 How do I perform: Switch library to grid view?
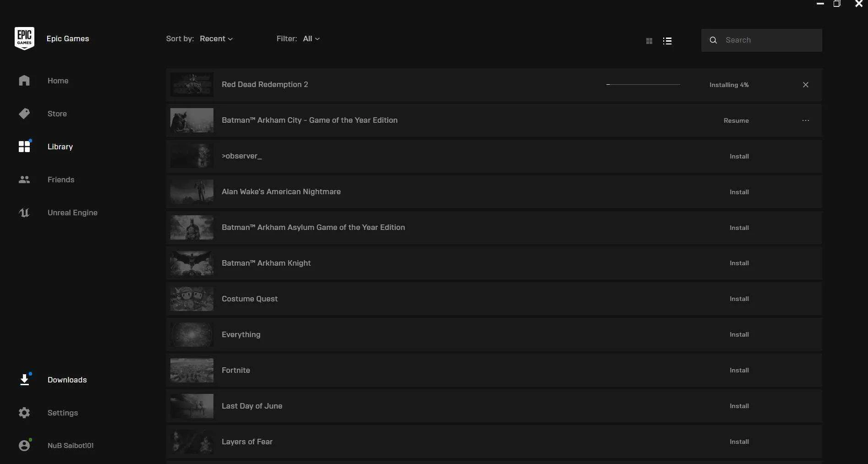tap(649, 41)
